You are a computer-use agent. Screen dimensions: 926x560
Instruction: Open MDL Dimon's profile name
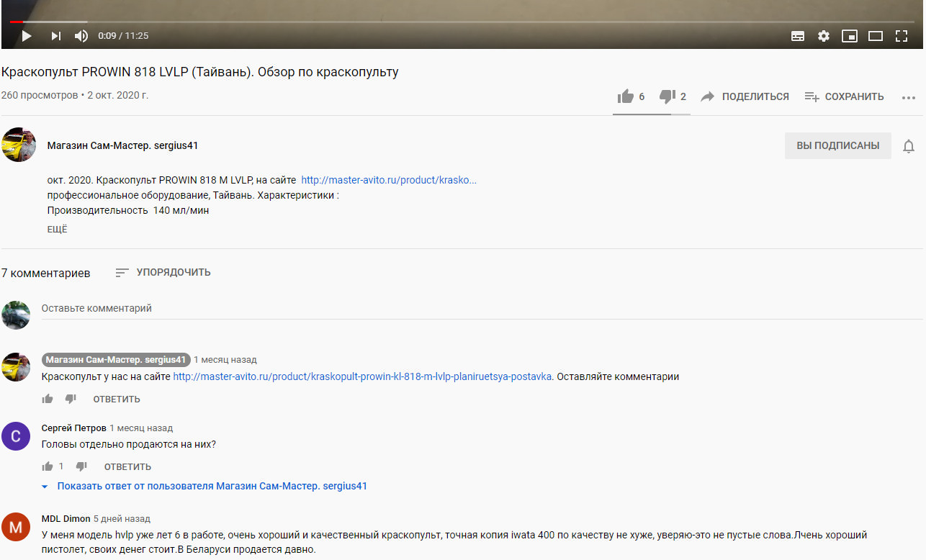[x=66, y=519]
